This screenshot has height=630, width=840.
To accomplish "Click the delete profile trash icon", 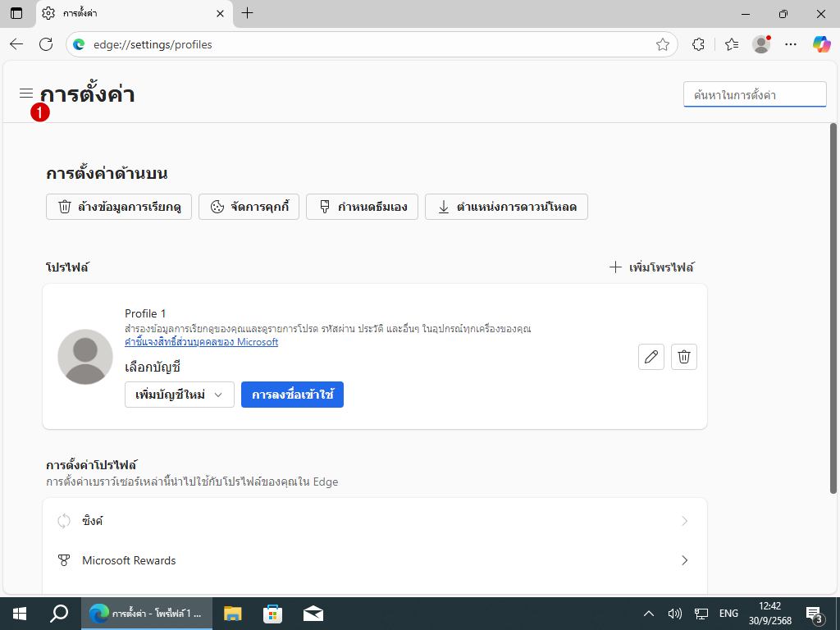I will 684,357.
